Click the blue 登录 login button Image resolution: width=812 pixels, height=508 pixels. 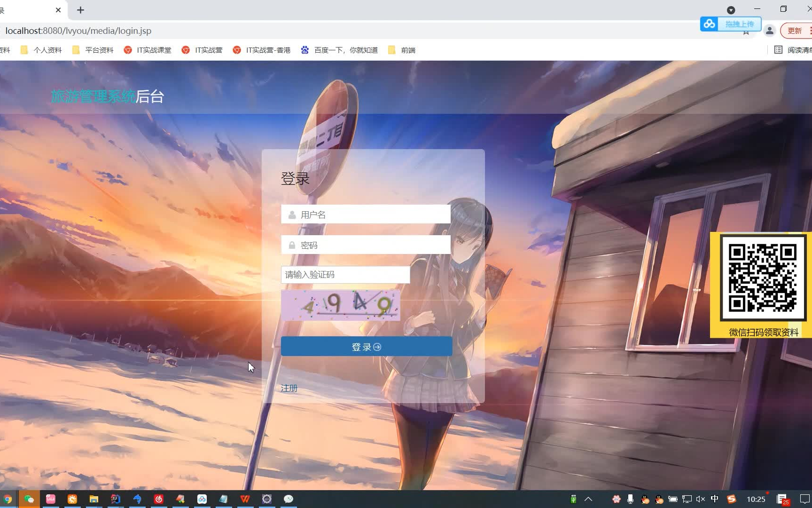367,347
